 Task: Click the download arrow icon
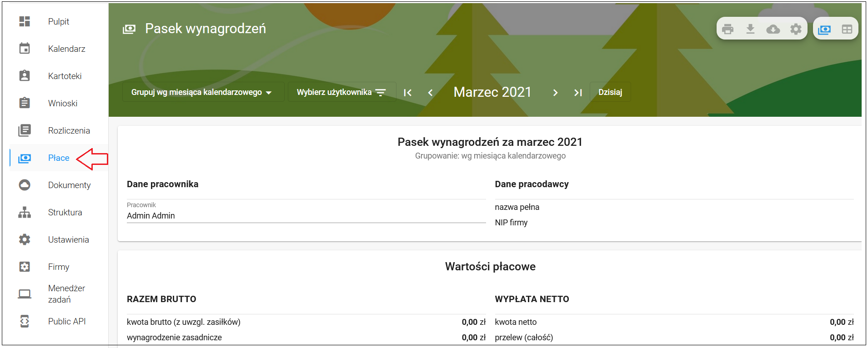[x=750, y=29]
